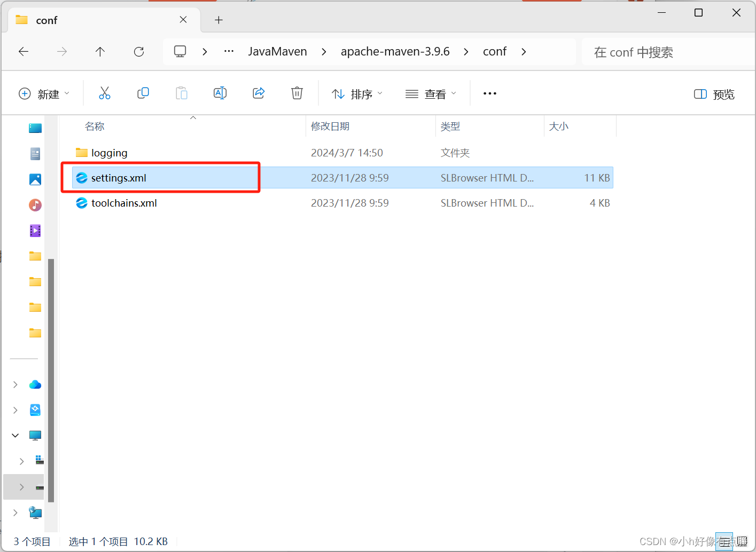756x552 pixels.
Task: Close the conf tab
Action: pos(183,20)
